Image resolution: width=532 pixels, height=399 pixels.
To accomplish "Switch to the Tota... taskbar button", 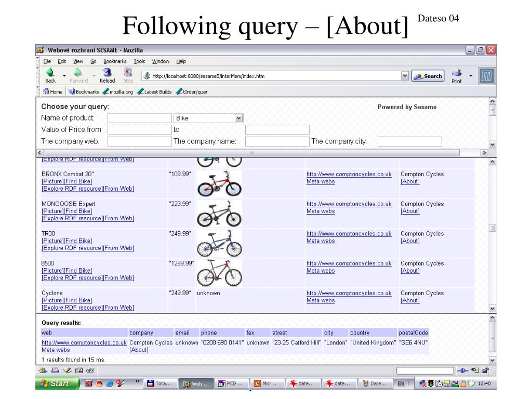I will tap(159, 383).
